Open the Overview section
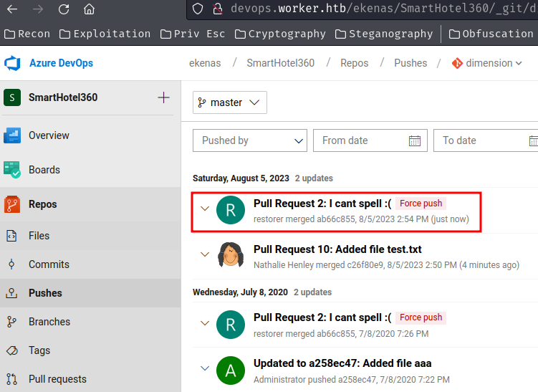The width and height of the screenshot is (538, 392). tap(49, 135)
